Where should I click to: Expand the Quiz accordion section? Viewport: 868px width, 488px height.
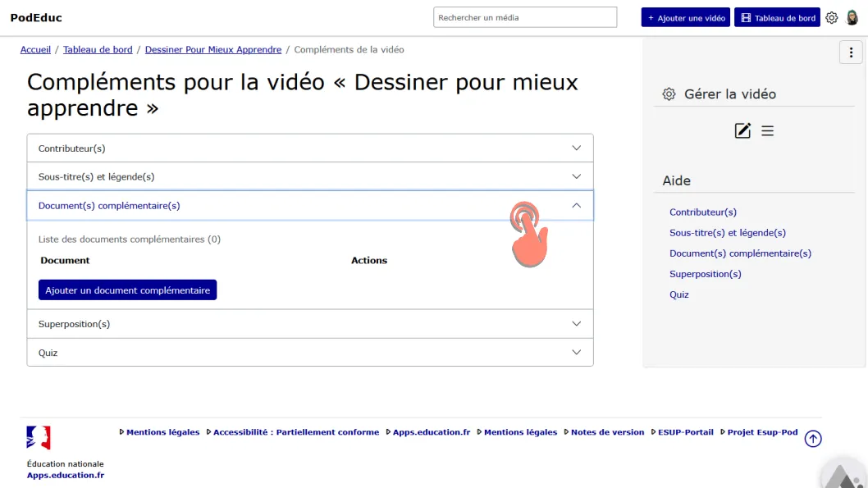tap(310, 353)
